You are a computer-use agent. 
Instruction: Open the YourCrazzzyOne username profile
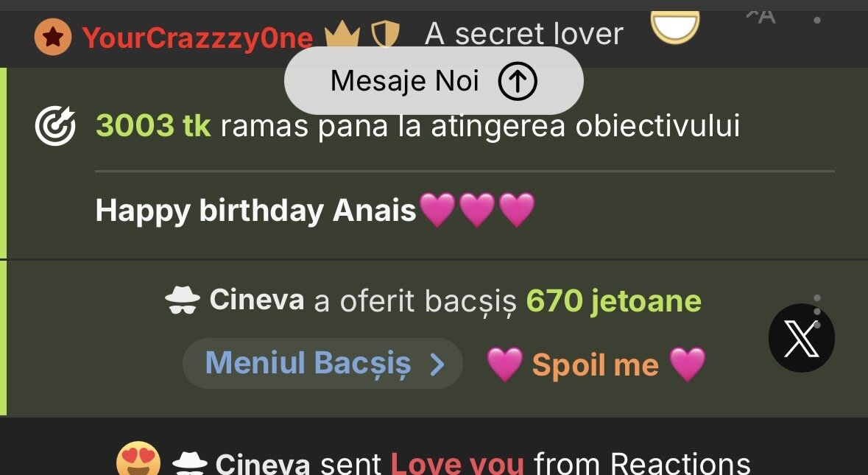pyautogui.click(x=197, y=38)
